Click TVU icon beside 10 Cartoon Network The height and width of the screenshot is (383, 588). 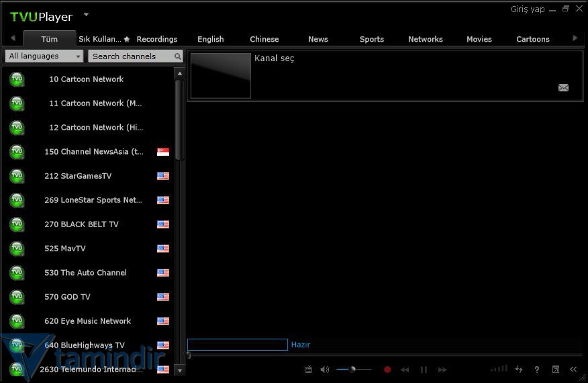[x=17, y=79]
